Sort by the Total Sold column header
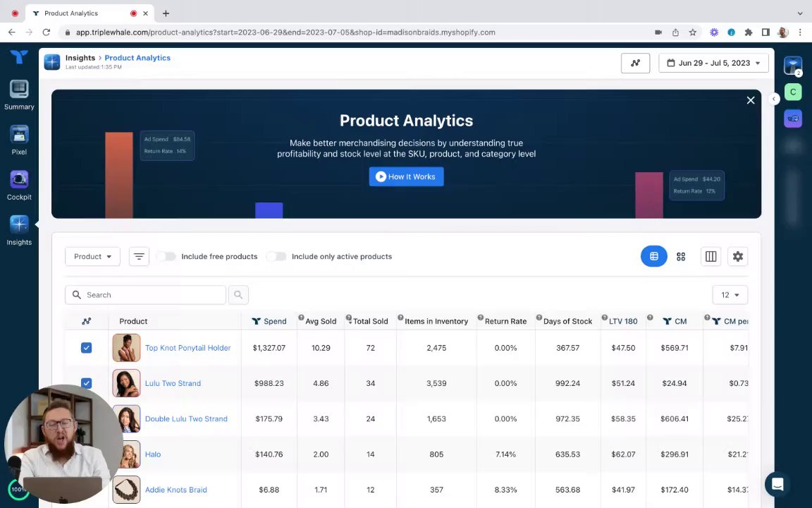Viewport: 812px width, 508px height. [x=370, y=322]
